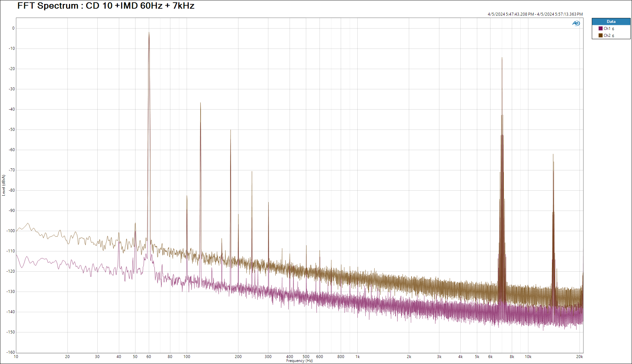Viewport: 632px width, 364px height.
Task: Click the Data legend header
Action: coord(611,22)
